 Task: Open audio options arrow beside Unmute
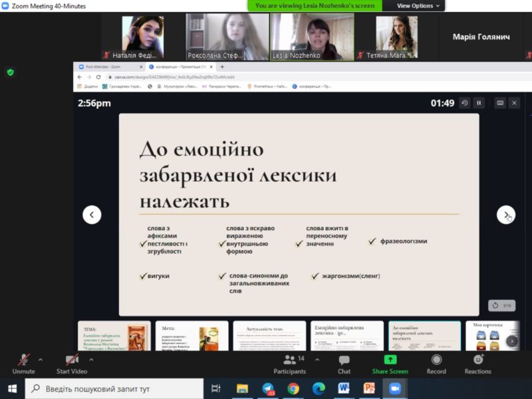[x=41, y=360]
